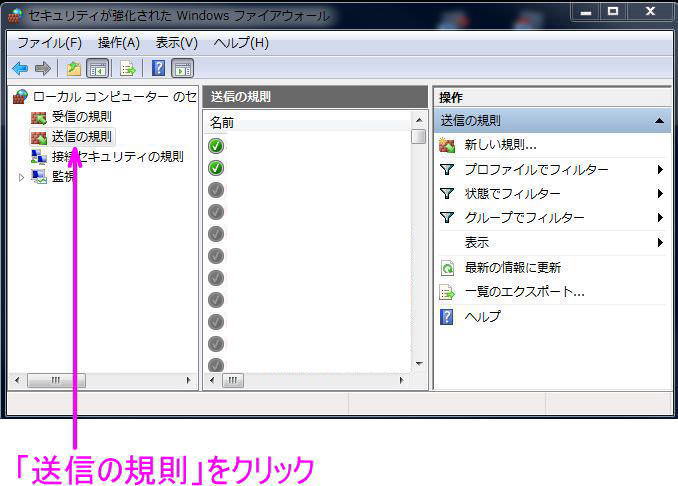678x486 pixels.
Task: Click the rules list vertical scrollbar thumb
Action: pyautogui.click(x=419, y=137)
